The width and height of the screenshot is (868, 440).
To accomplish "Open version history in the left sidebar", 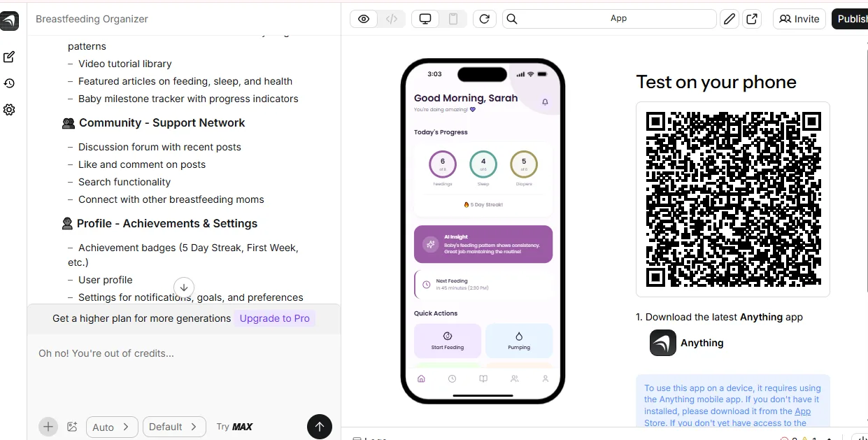I will (9, 83).
